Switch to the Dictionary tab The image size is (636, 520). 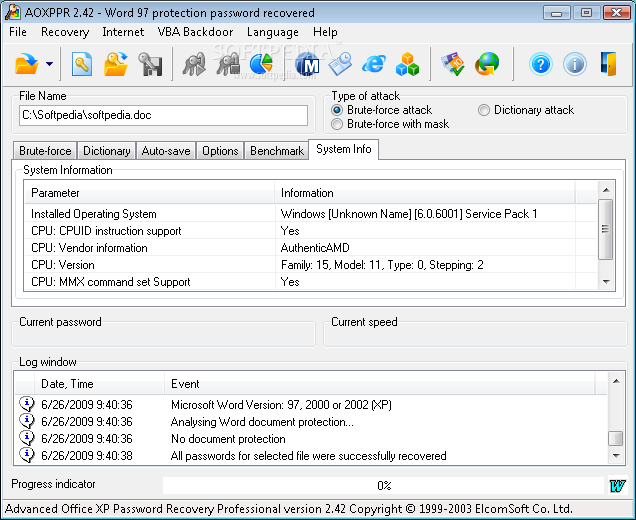coord(106,150)
